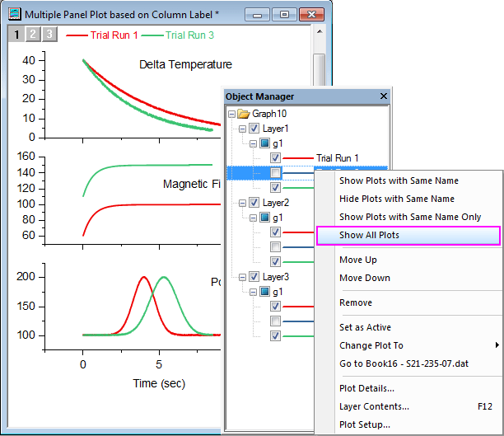Image resolution: width=504 pixels, height=436 pixels.
Task: Click the Delta Temperature plot label
Action: pos(185,64)
